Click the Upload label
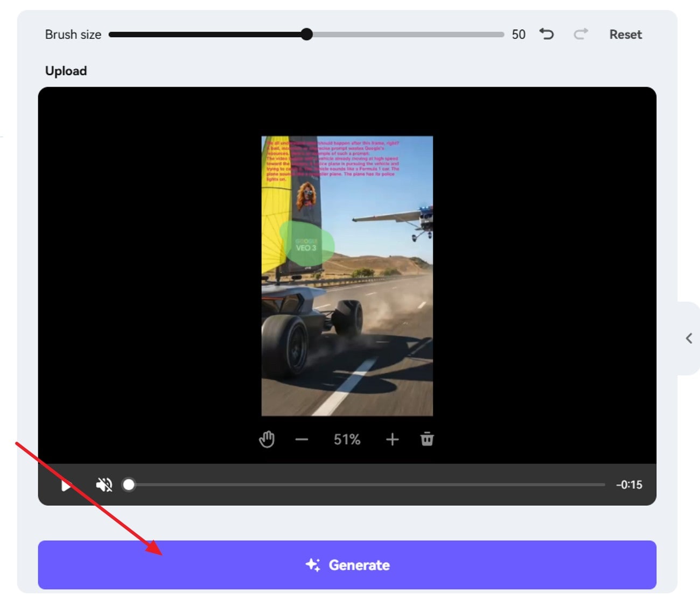The width and height of the screenshot is (700, 601). click(66, 71)
